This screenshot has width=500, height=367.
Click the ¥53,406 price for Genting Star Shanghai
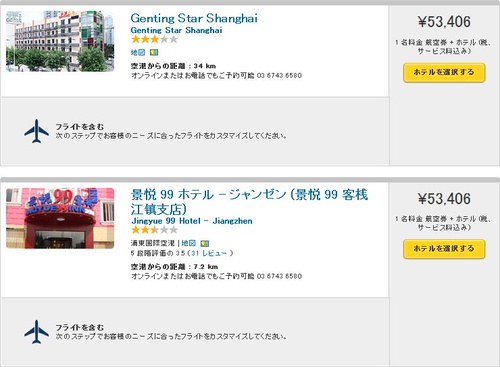[x=444, y=22]
